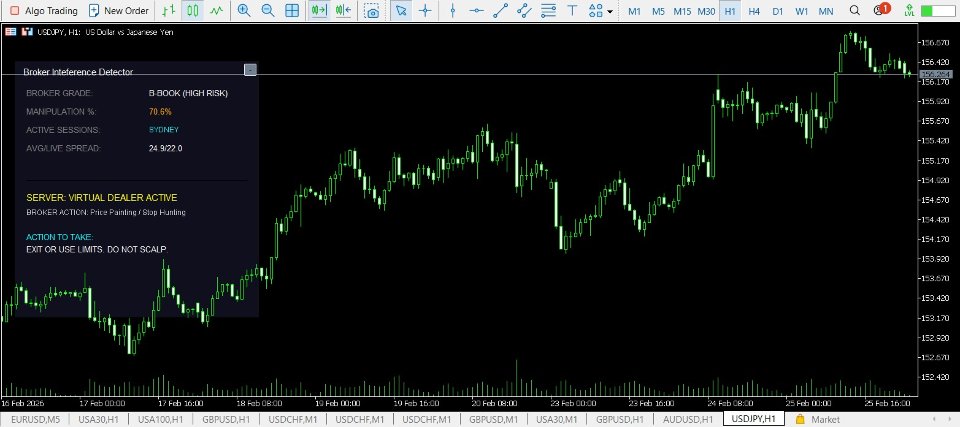The width and height of the screenshot is (960, 427).
Task: Click the chart trade panel icon beside title
Action: [26, 32]
